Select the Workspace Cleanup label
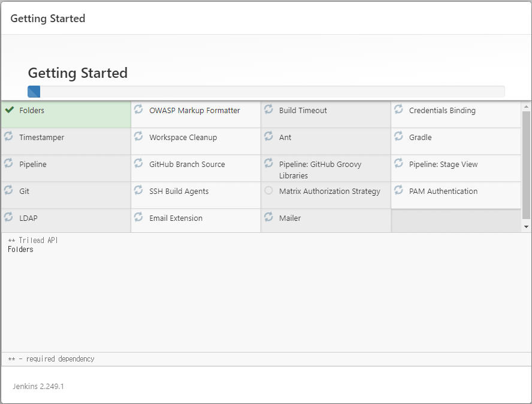Screen dimensions: 532x404 click(183, 138)
